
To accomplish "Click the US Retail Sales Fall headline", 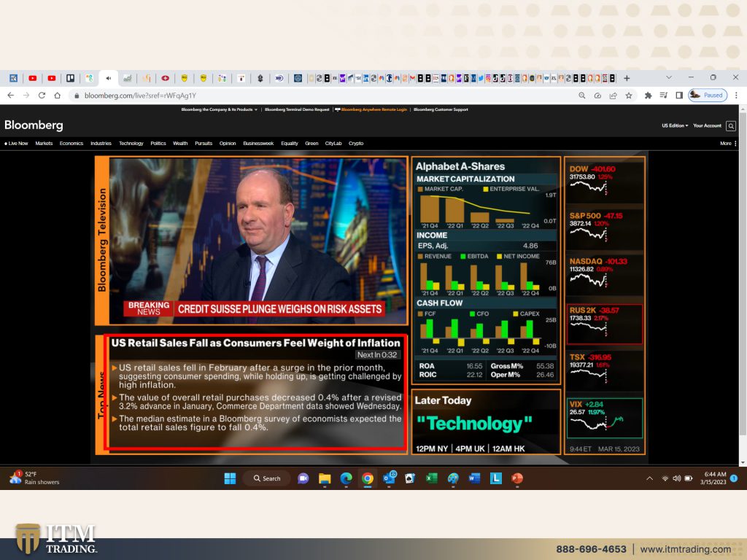I will (x=256, y=343).
